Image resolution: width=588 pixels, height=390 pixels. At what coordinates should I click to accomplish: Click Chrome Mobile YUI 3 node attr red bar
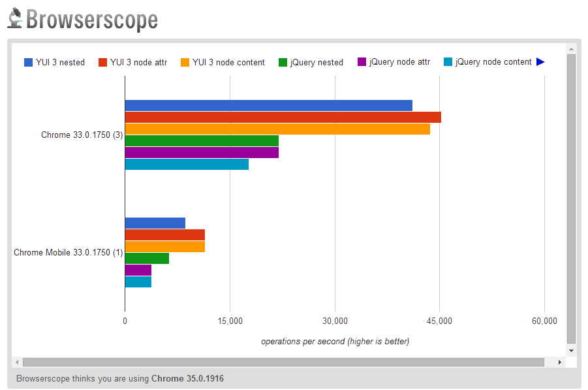click(x=165, y=235)
